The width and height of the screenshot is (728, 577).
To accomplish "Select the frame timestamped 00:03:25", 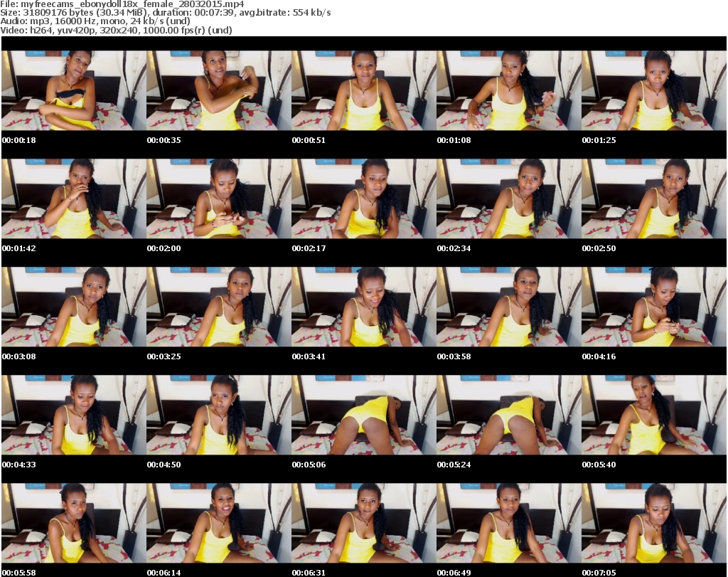I will point(219,307).
